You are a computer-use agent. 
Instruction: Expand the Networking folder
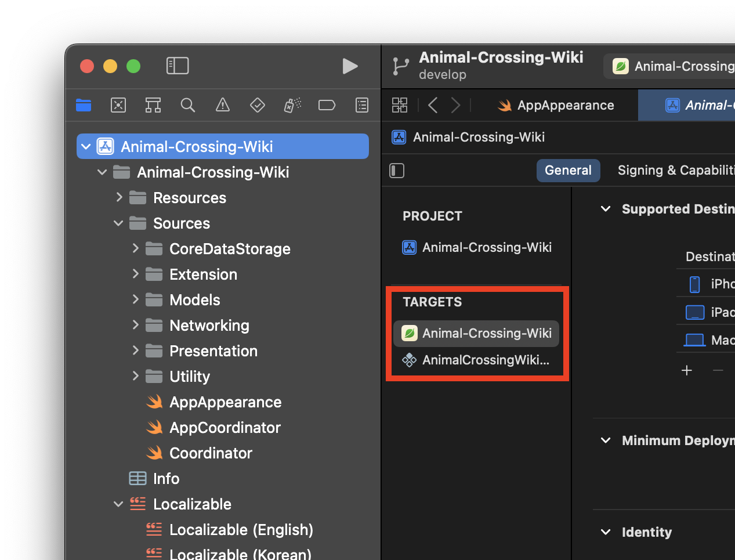pyautogui.click(x=135, y=325)
